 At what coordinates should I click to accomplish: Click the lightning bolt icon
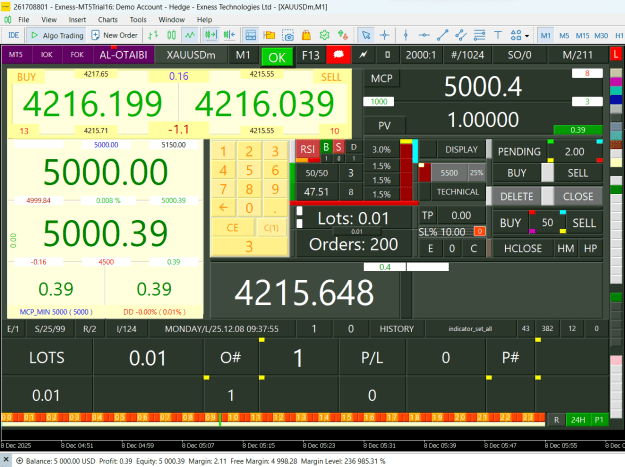363,55
